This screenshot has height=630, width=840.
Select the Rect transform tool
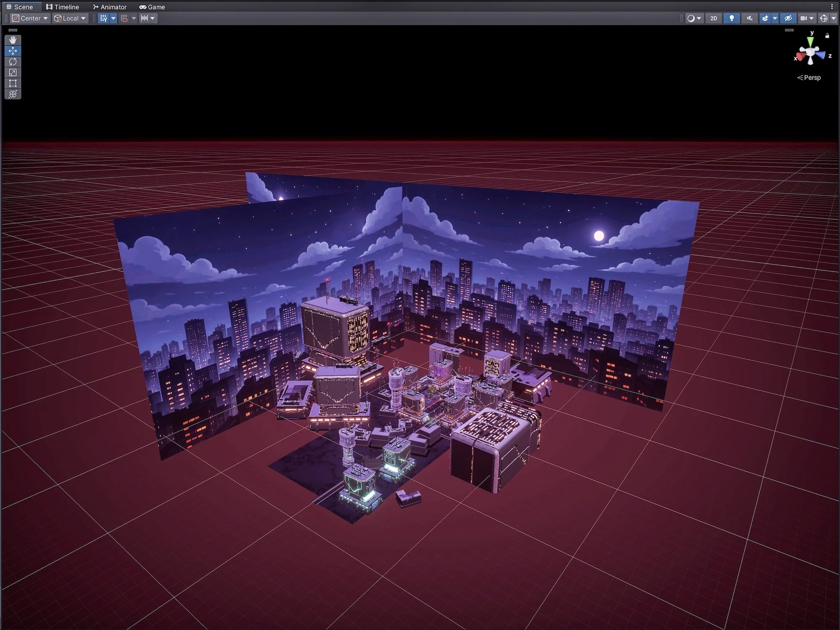pos(13,84)
